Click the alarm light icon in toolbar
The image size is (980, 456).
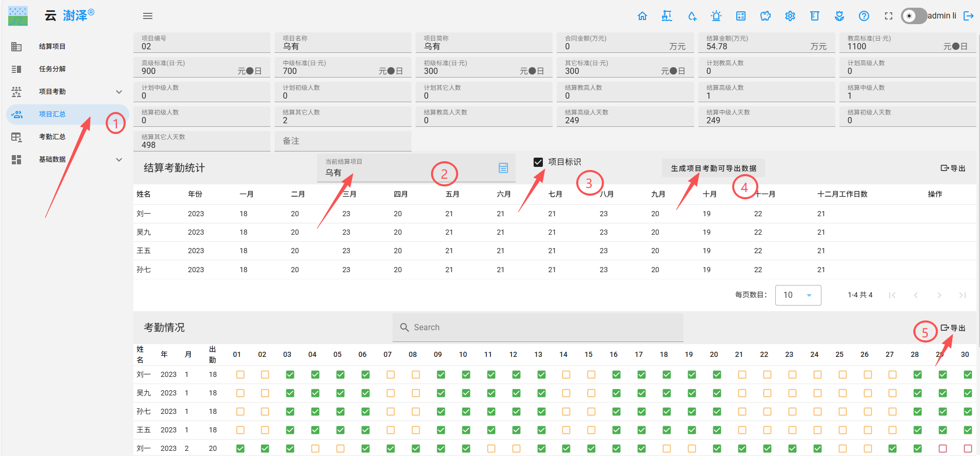pos(716,16)
